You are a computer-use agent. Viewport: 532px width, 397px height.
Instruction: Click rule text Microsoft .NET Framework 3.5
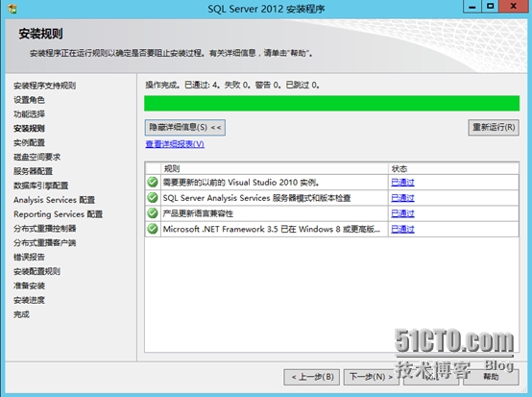click(272, 229)
